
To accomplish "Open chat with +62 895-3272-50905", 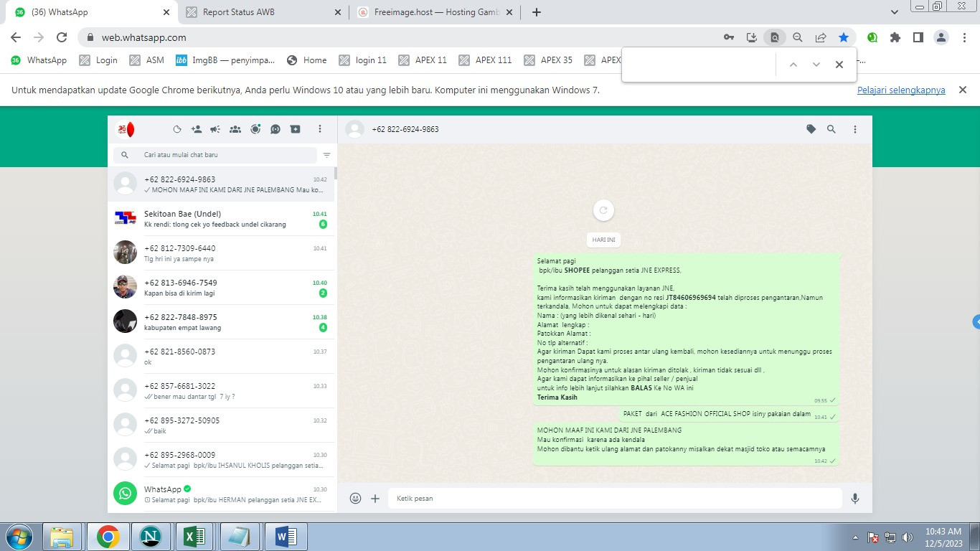I will [221, 425].
